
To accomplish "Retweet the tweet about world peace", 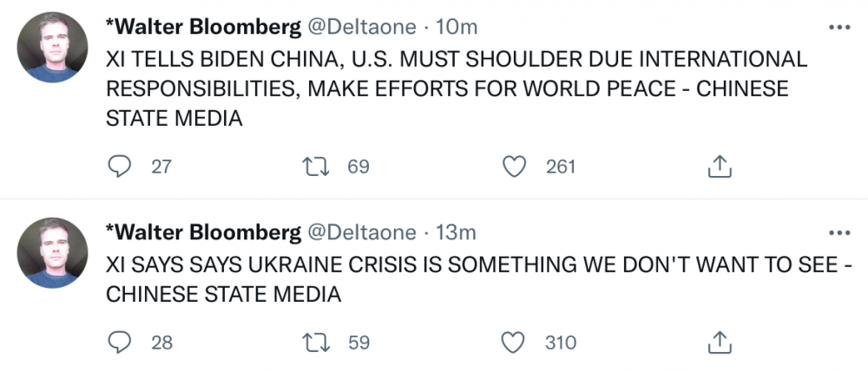I will pyautogui.click(x=319, y=166).
